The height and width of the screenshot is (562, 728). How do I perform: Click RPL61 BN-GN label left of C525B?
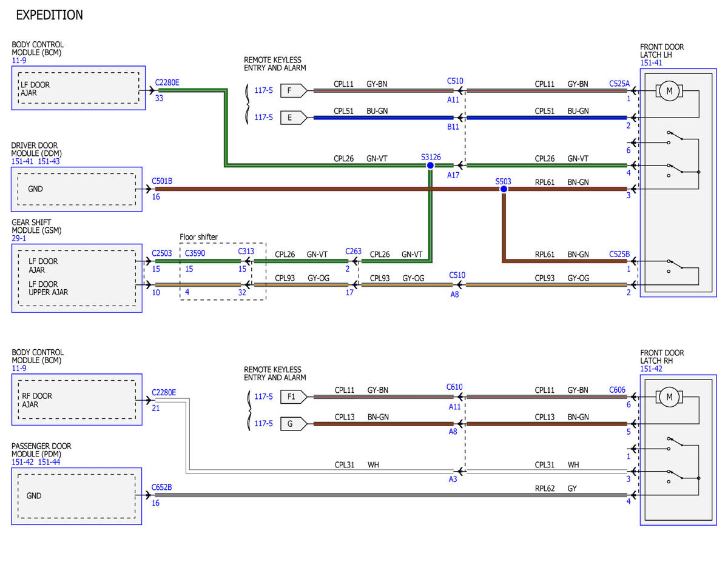click(562, 255)
